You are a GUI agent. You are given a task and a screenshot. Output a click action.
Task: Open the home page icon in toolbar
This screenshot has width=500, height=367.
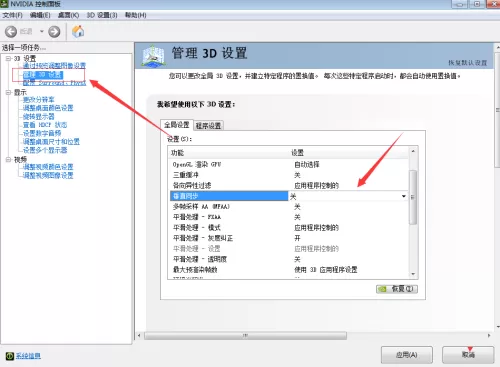(78, 32)
